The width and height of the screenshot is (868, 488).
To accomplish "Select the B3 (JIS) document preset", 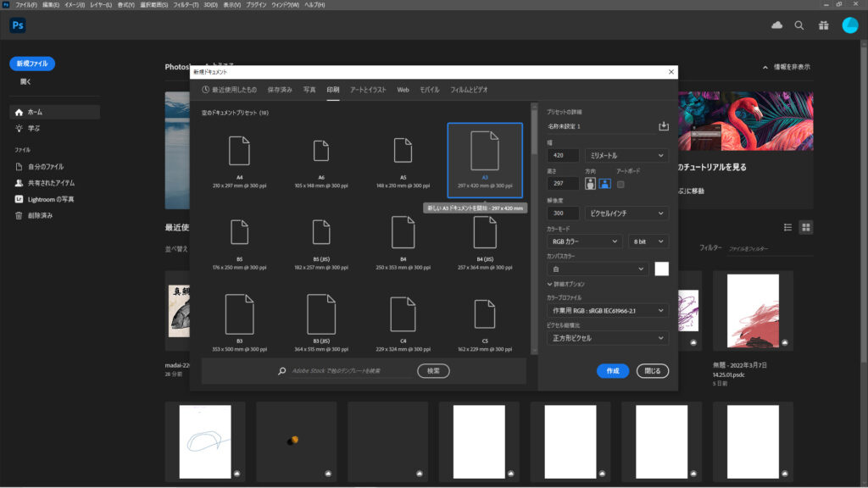I will pos(321,323).
